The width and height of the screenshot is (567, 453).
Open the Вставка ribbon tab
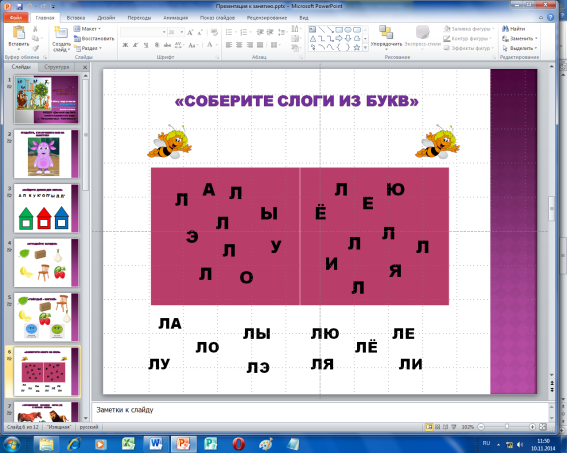(x=76, y=17)
